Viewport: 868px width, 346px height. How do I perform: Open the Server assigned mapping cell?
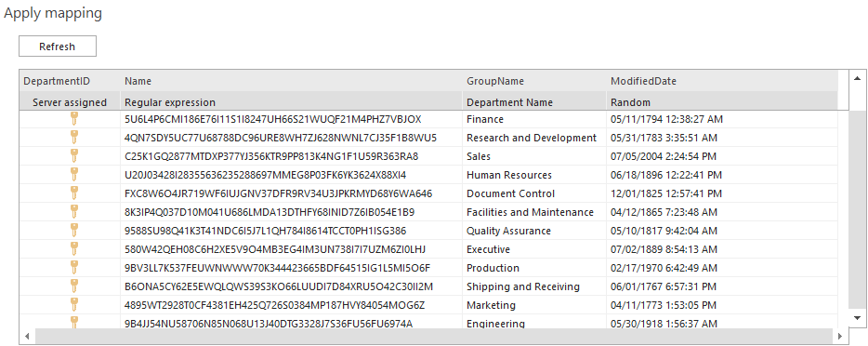pos(70,102)
